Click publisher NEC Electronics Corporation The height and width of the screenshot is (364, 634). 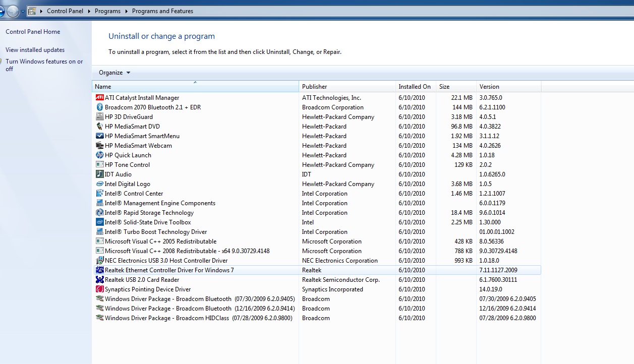[340, 261]
